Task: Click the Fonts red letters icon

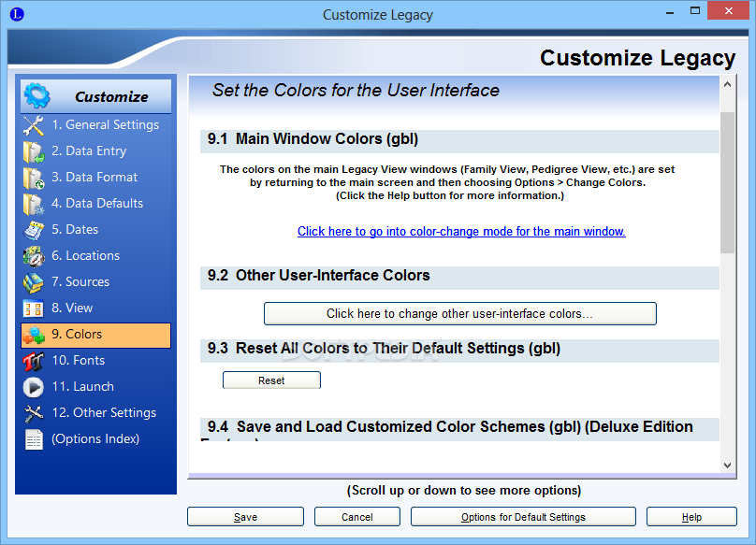Action: (x=34, y=361)
